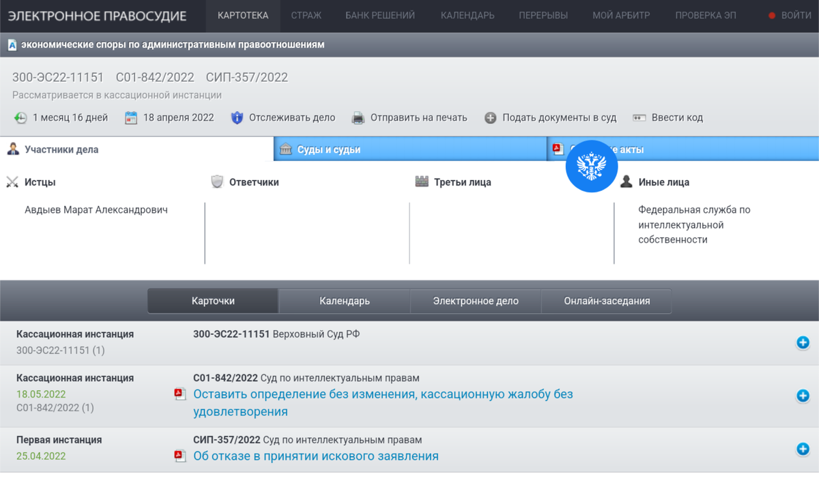Open the Онлайн-заседания tab
The height and width of the screenshot is (504, 819).
[607, 301]
